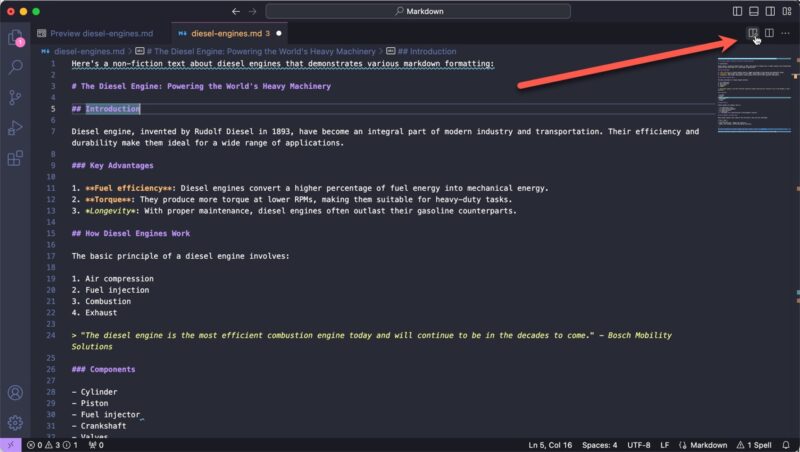The image size is (800, 452).
Task: Open the Introduction breadcrumb segment
Action: [x=421, y=52]
